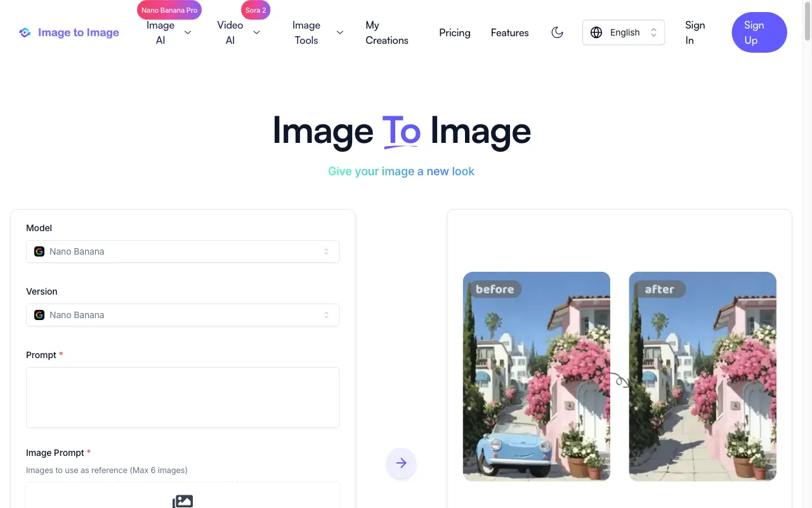The height and width of the screenshot is (508, 812).
Task: Click the before example image
Action: [537, 376]
